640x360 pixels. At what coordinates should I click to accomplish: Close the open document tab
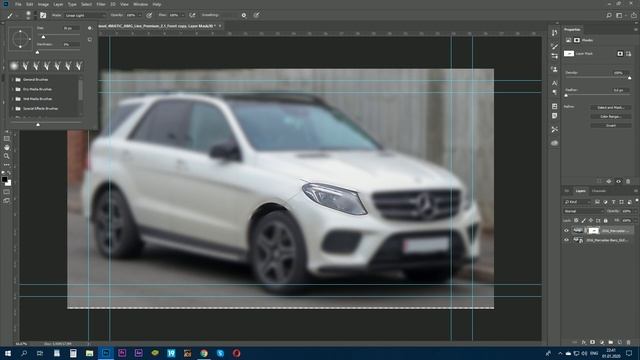pyautogui.click(x=220, y=26)
